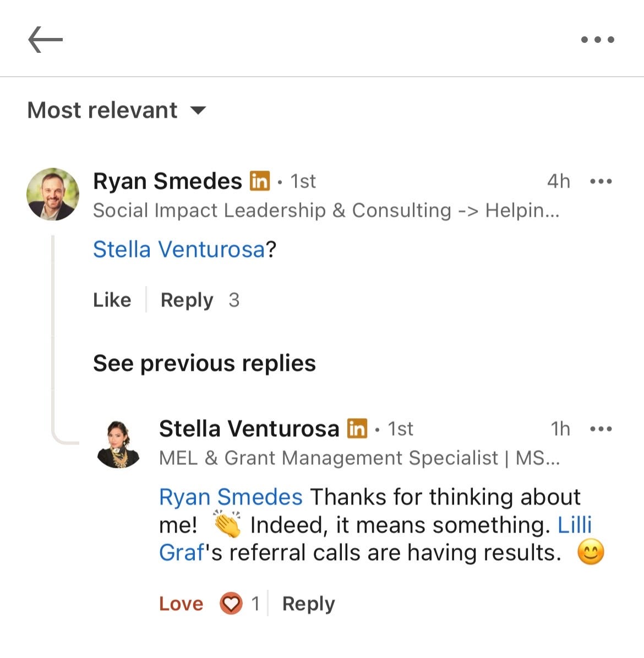644x658 pixels.
Task: Tap the smiling face emoji
Action: [x=591, y=552]
